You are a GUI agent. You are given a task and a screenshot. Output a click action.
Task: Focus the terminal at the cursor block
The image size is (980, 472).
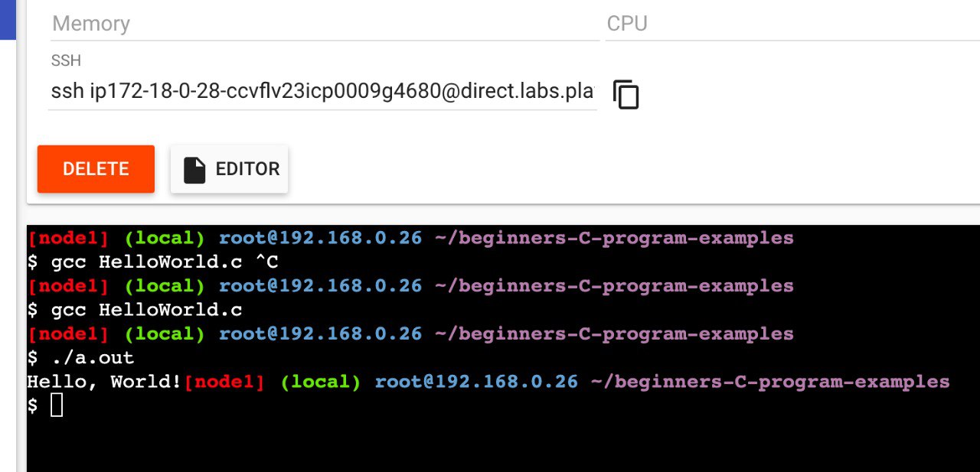coord(57,405)
